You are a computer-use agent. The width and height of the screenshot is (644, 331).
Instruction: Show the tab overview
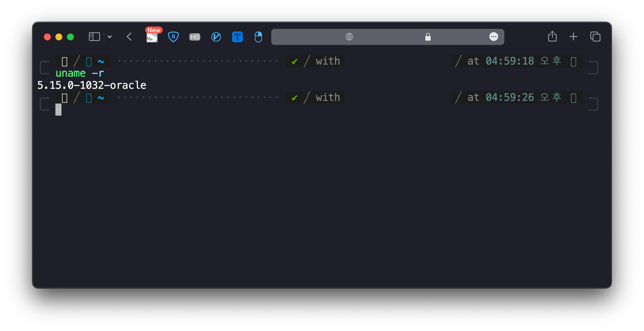(x=595, y=37)
